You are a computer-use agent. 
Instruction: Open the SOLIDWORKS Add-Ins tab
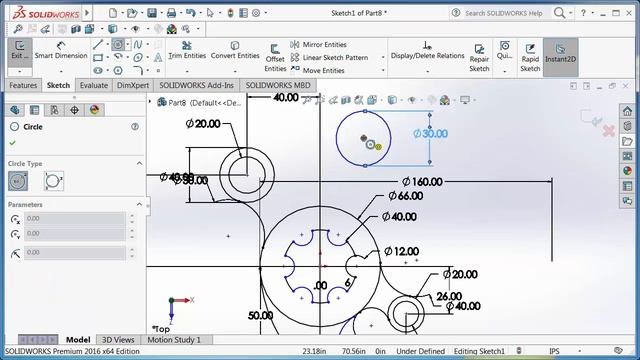tap(196, 85)
